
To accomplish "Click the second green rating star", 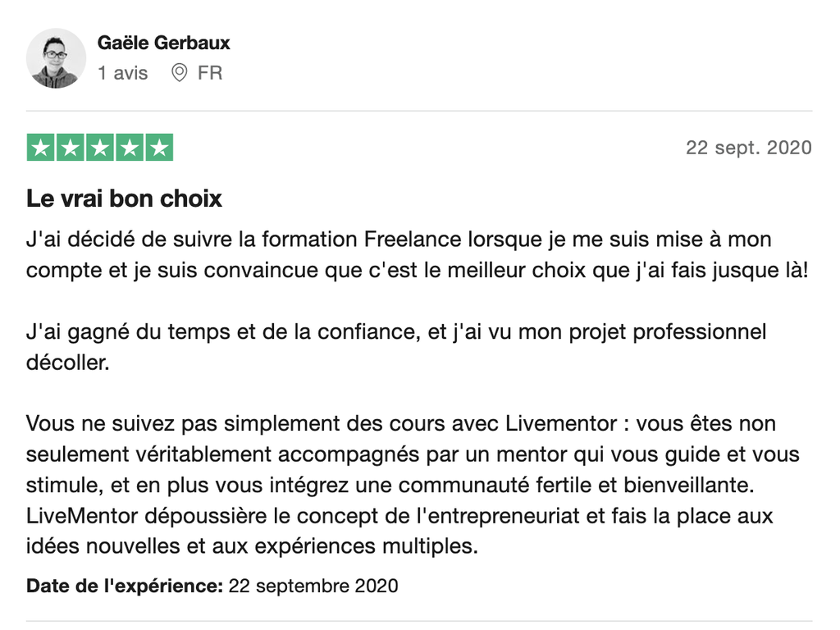I will pyautogui.click(x=70, y=148).
